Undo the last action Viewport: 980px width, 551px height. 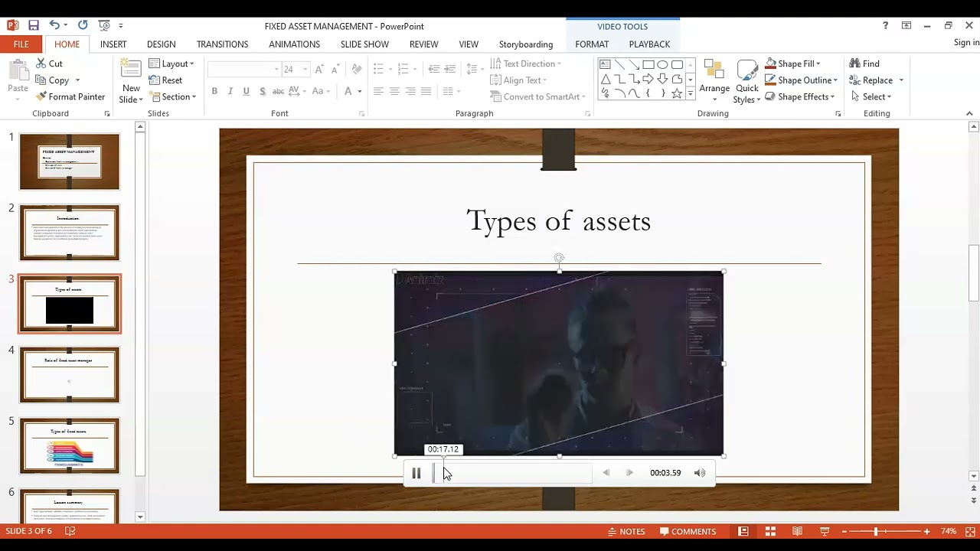click(54, 25)
